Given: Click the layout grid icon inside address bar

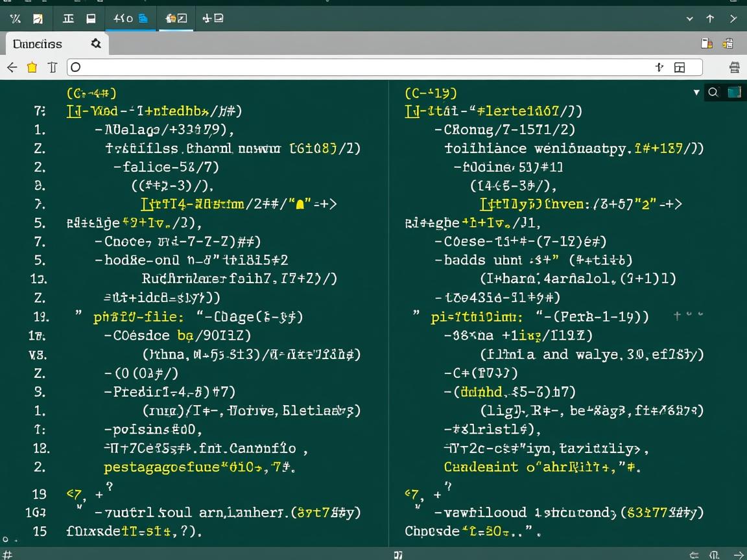Looking at the screenshot, I should point(679,67).
